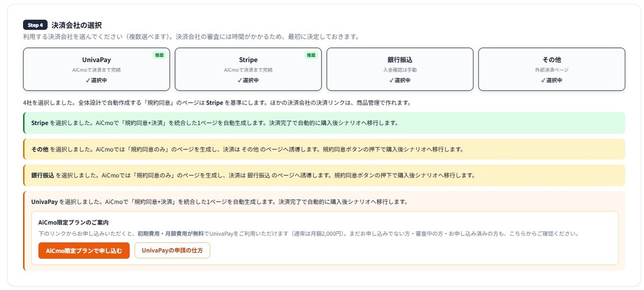Click the 利用する決済会社を選んでください instruction text
The height and width of the screenshot is (290, 644).
click(x=191, y=37)
